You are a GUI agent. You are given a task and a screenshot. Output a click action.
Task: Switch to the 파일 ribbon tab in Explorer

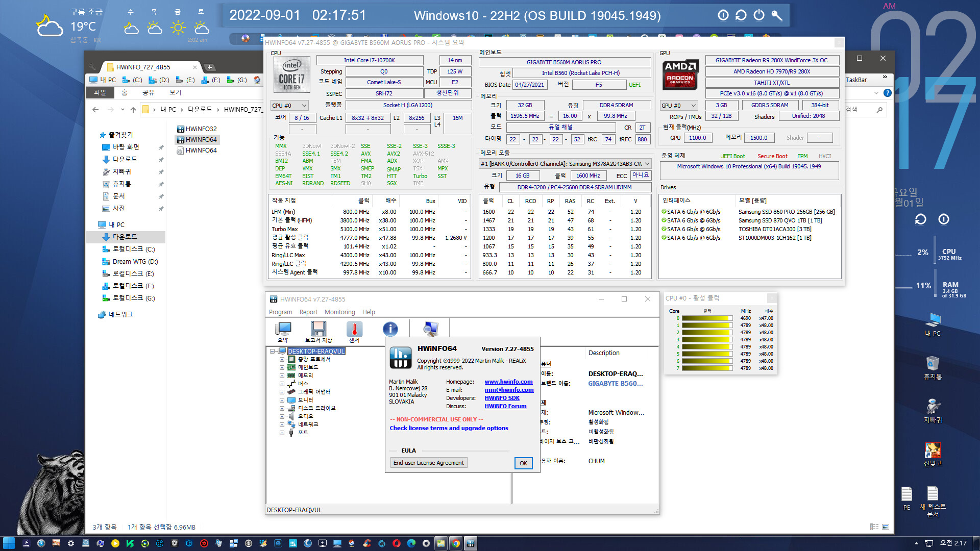(100, 93)
